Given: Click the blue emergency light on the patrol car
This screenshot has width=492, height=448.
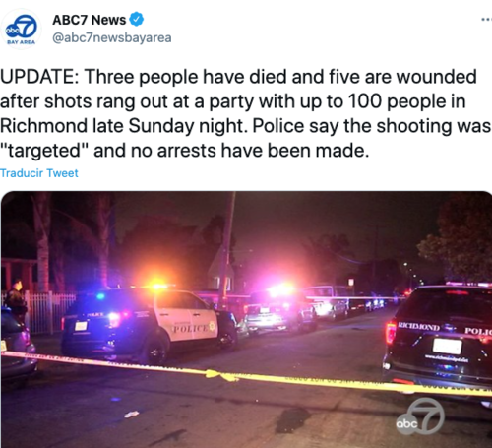Looking at the screenshot, I should tap(100, 296).
